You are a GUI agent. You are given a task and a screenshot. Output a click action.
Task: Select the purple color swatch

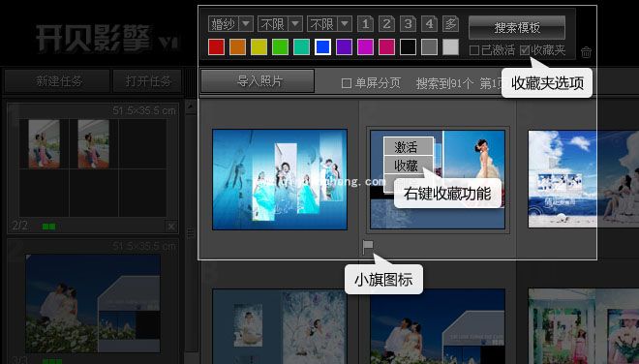344,47
